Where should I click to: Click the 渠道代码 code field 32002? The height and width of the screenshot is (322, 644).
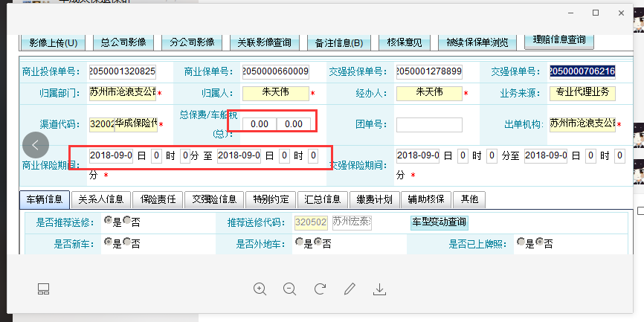point(101,125)
